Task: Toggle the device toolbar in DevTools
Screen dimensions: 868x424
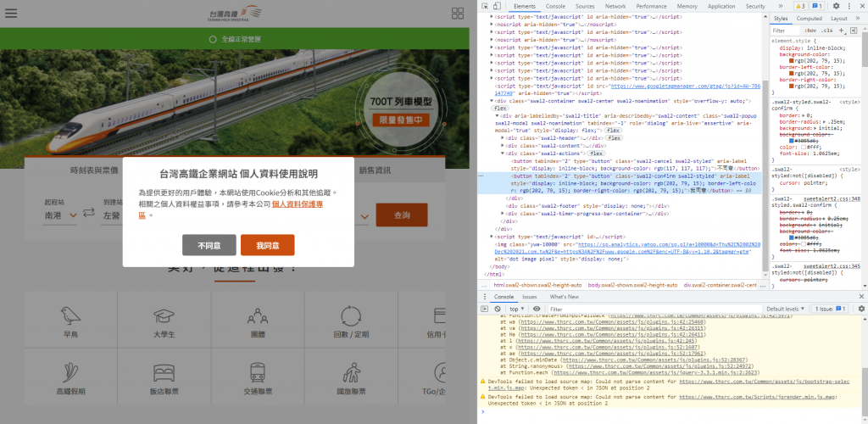Action: tap(497, 6)
